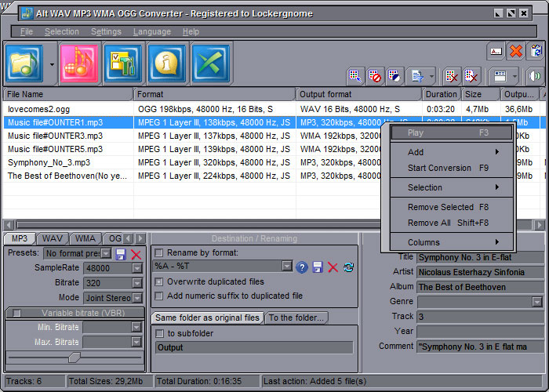Delete format preset with red X
Image resolution: width=549 pixels, height=392 pixels.
click(136, 254)
